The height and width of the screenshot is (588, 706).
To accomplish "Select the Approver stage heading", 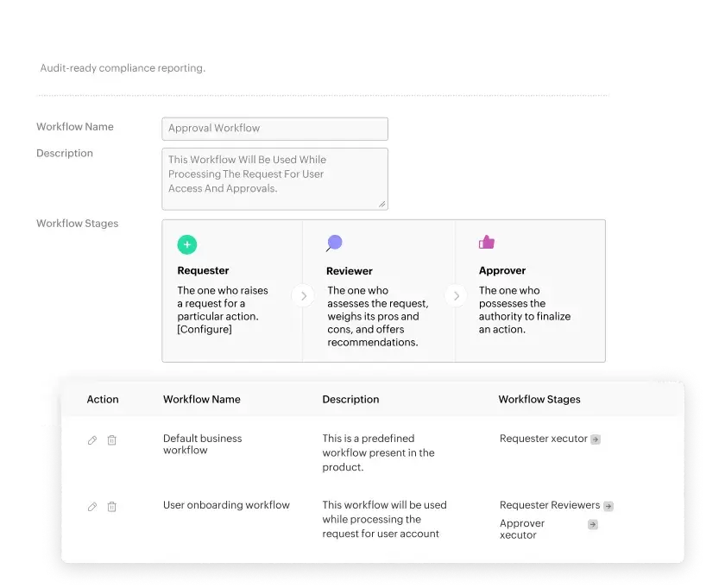I will point(502,270).
